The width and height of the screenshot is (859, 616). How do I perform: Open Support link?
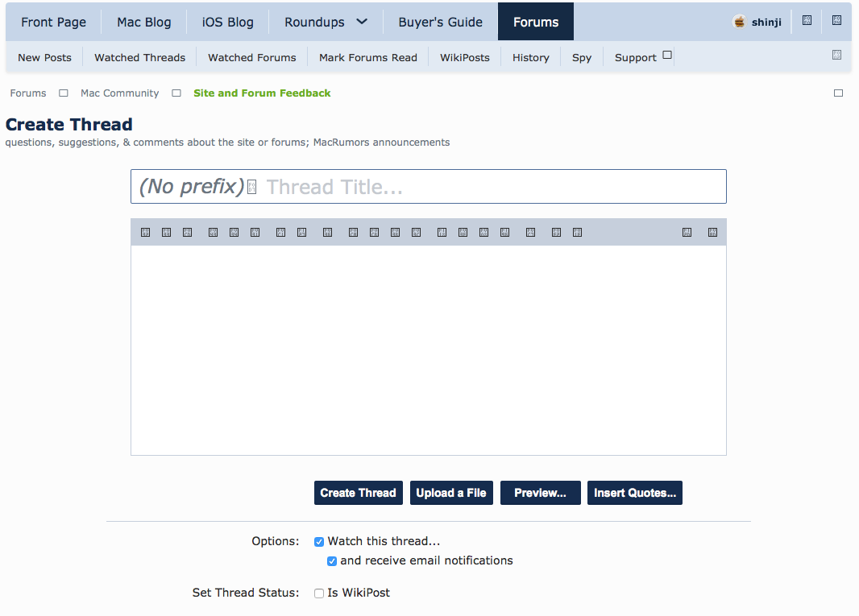636,57
